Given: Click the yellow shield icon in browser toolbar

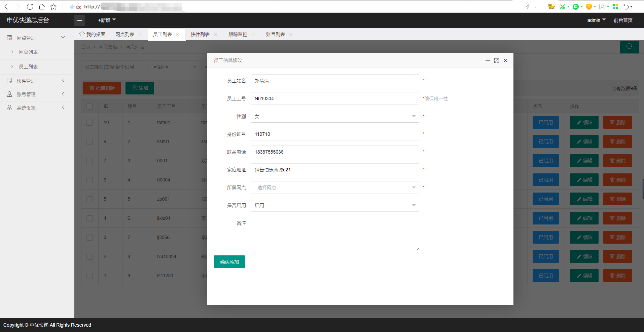Looking at the screenshot, I should 589,7.
